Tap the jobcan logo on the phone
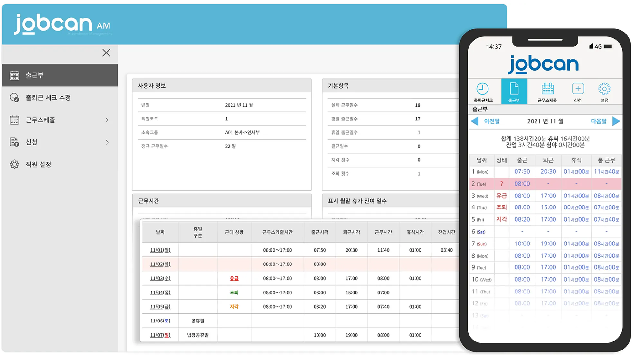The width and height of the screenshot is (644, 355). click(x=544, y=64)
